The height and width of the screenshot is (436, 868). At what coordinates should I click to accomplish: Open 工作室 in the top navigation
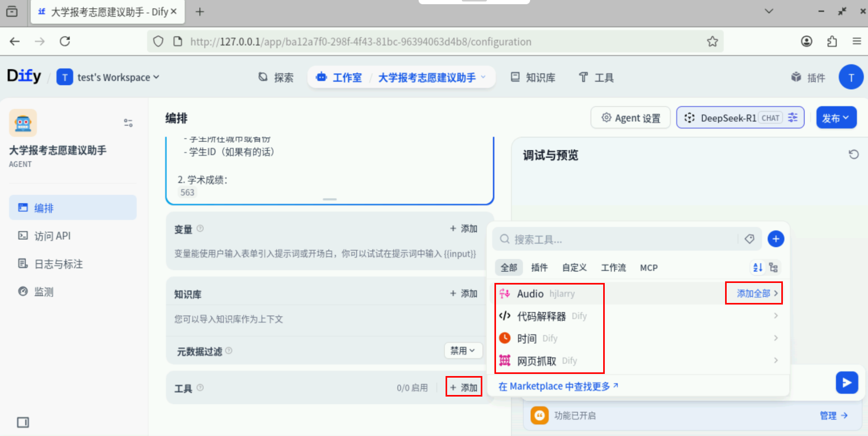(339, 77)
